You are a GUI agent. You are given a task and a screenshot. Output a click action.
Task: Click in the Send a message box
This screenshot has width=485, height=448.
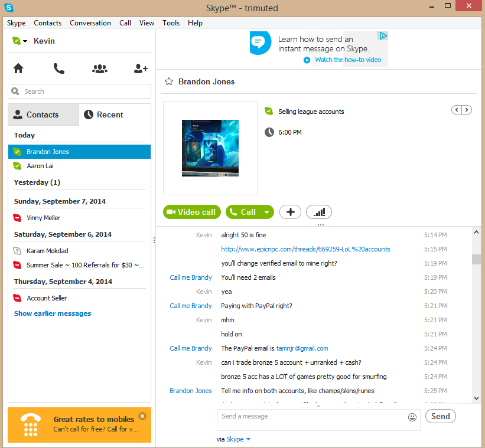click(x=318, y=420)
